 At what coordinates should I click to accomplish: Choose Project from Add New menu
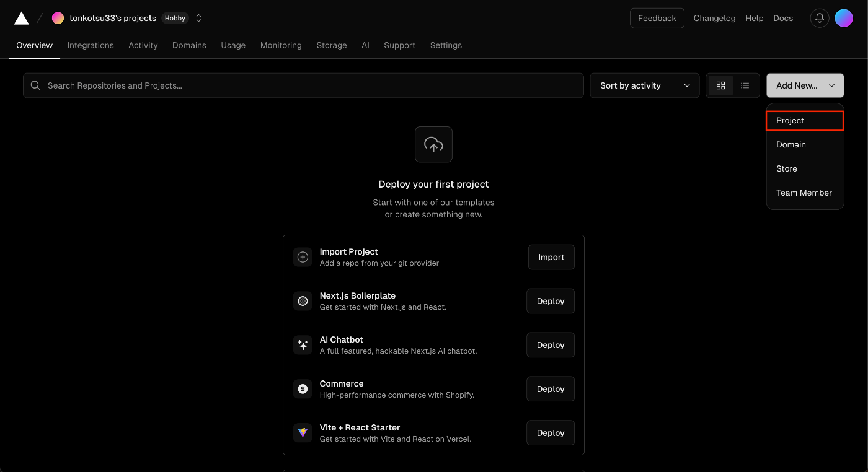805,121
